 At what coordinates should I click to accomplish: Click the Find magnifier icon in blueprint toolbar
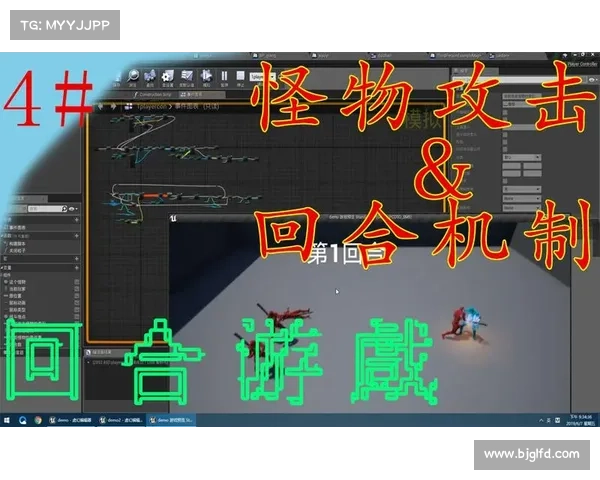pos(133,76)
